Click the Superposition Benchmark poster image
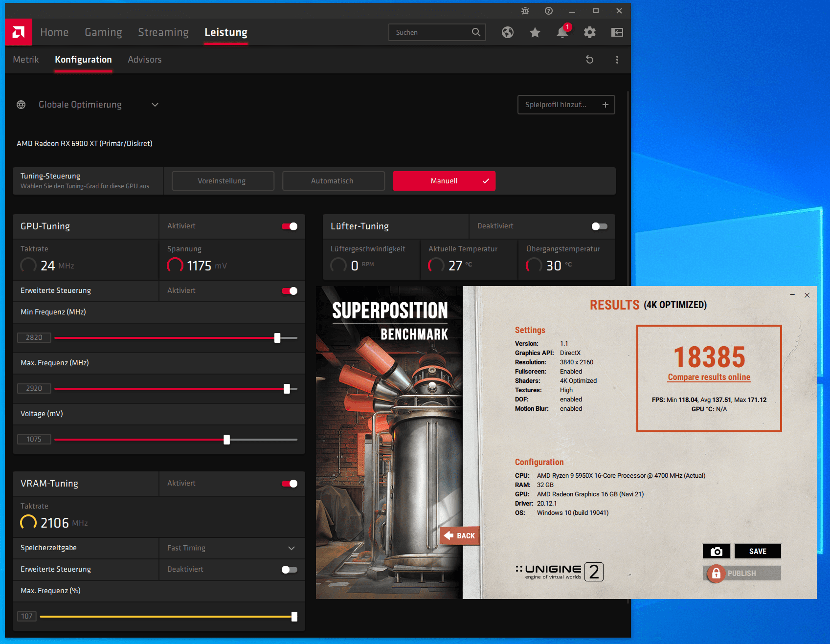Image resolution: width=830 pixels, height=644 pixels. point(389,443)
